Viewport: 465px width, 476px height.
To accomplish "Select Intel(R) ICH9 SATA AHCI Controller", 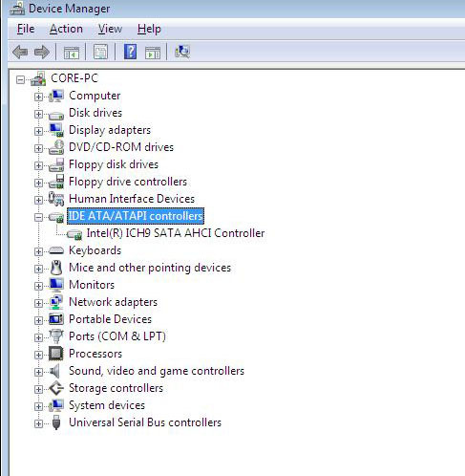I will tap(176, 233).
